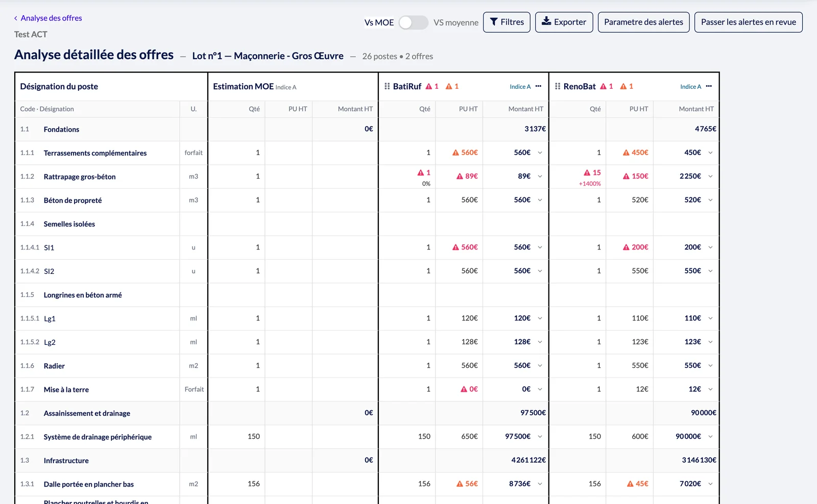Open the RenoBat column options menu (three dots)
Screen dimensions: 817x504
pyautogui.click(x=709, y=86)
